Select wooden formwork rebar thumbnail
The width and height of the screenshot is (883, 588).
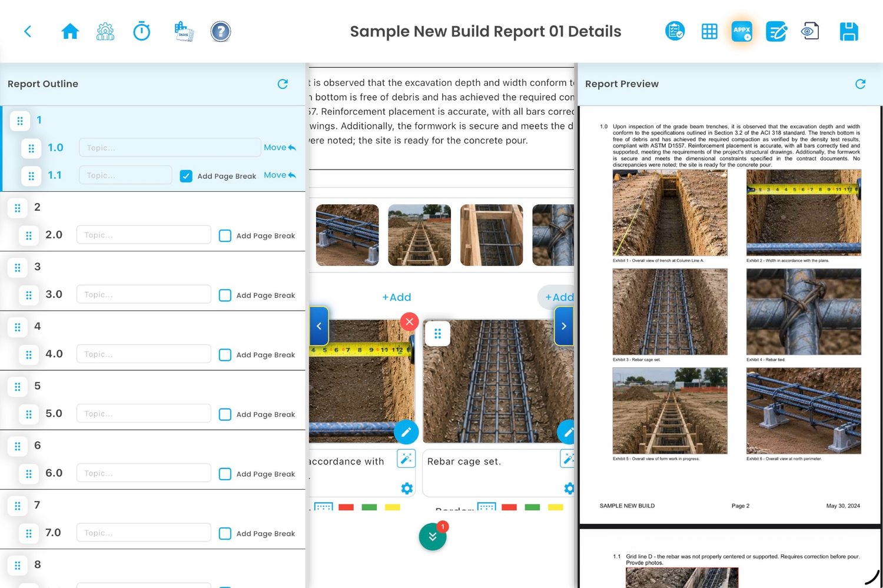[492, 235]
